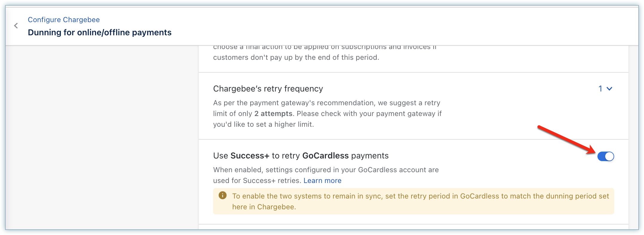The width and height of the screenshot is (644, 235).
Task: Click the bold Success+ word in the heading
Action: tap(250, 156)
